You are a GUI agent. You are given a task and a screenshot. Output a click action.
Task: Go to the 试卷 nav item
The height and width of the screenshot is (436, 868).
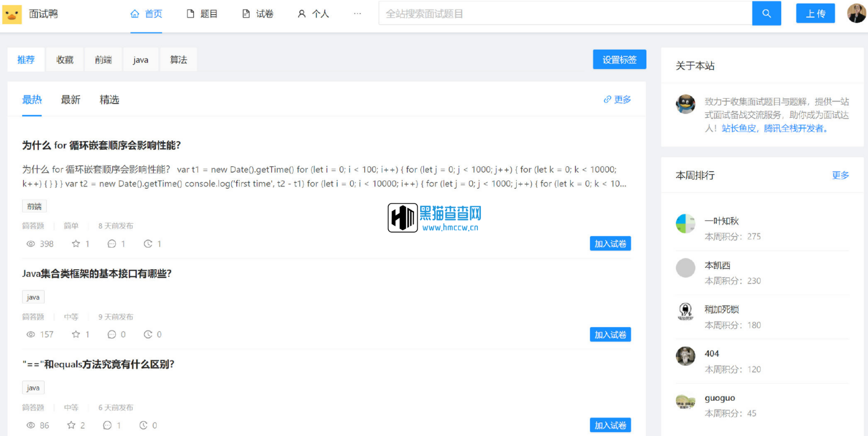pyautogui.click(x=258, y=14)
